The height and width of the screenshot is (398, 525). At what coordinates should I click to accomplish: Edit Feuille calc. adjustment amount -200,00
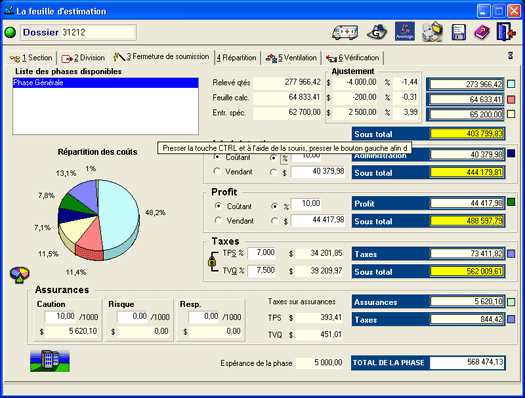point(355,97)
